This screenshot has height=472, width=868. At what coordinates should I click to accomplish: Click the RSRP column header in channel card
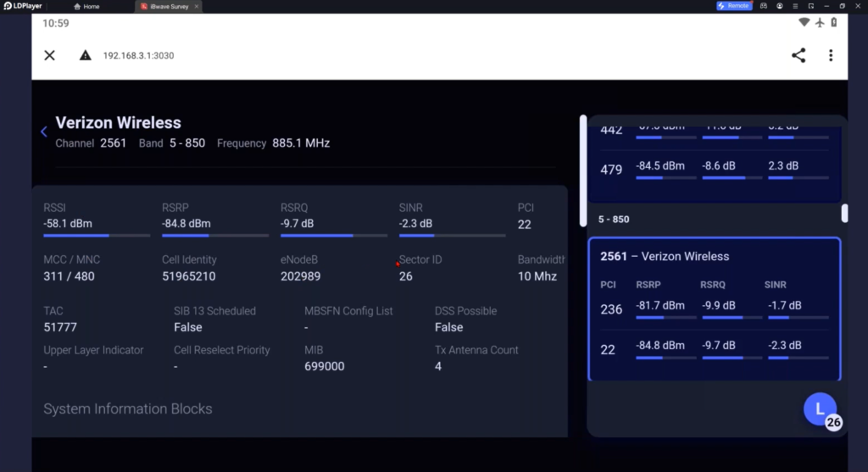pyautogui.click(x=648, y=285)
